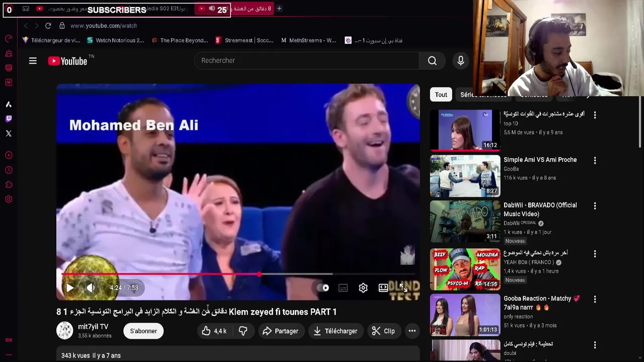Open options for Simple Ami VS Ami Proche

(595, 160)
